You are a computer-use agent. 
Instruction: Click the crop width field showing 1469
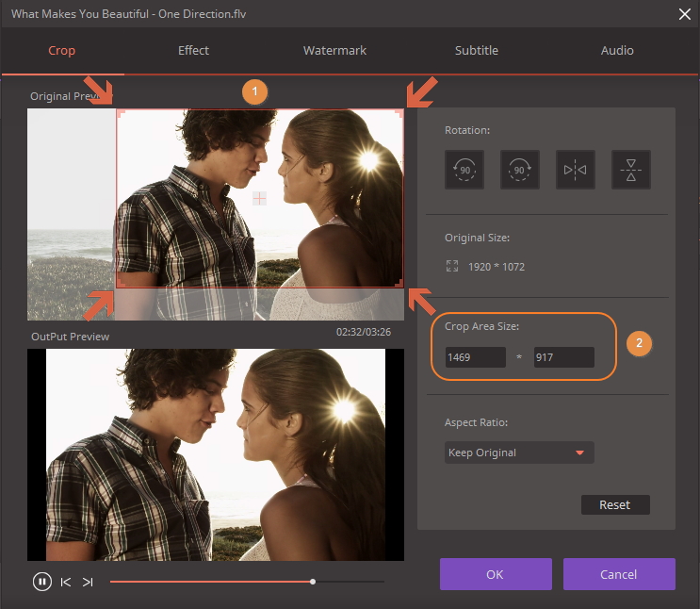[x=476, y=357]
